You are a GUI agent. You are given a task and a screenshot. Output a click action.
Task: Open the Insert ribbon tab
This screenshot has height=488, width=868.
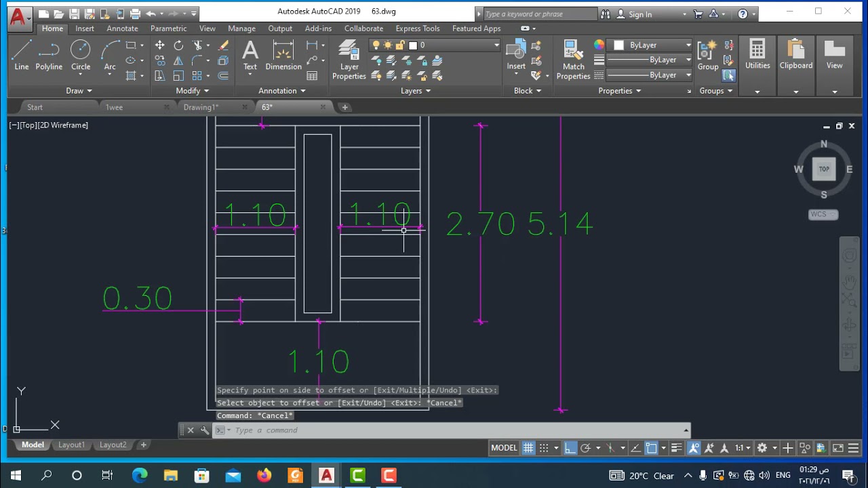pos(85,28)
